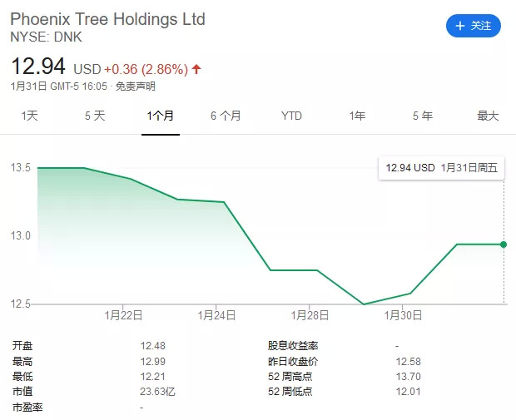516x420 pixels.
Task: Open the 5年 chart range
Action: [x=422, y=116]
